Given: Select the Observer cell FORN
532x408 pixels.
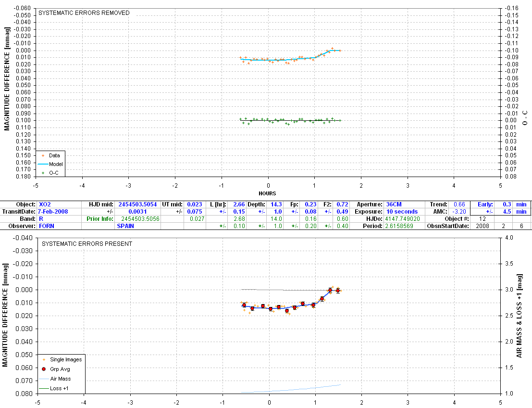Looking at the screenshot, I should click(46, 226).
